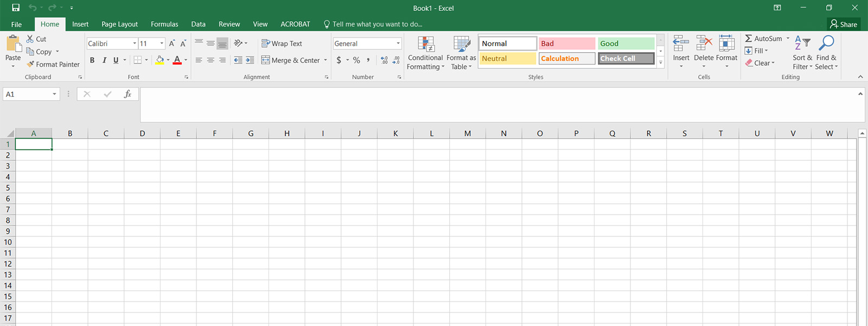
Task: Apply the Good cell style swatch
Action: [626, 43]
